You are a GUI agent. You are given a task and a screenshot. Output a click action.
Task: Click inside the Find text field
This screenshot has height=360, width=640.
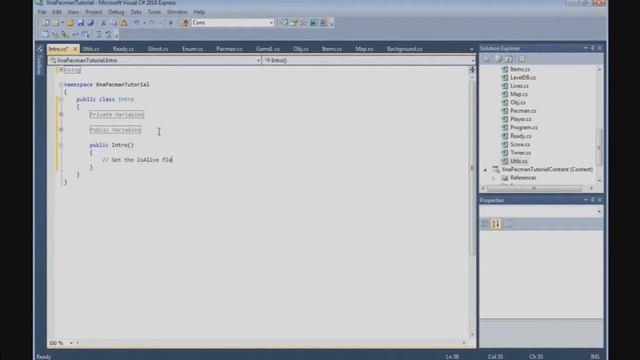click(x=230, y=23)
